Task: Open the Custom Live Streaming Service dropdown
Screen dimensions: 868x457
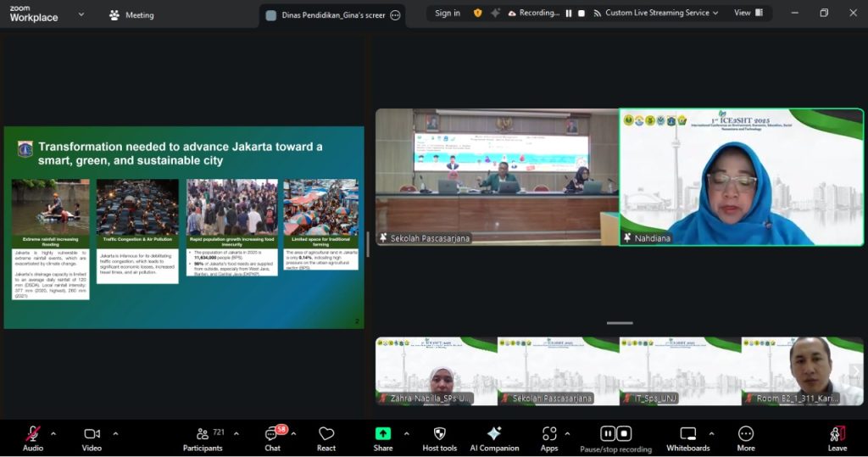Action: pos(656,13)
